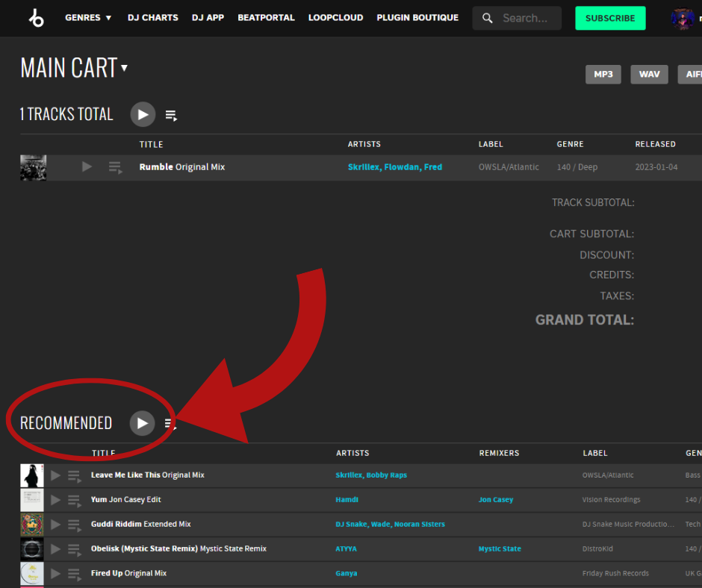The width and height of the screenshot is (702, 588).
Task: Go to DJ Charts page
Action: click(152, 18)
